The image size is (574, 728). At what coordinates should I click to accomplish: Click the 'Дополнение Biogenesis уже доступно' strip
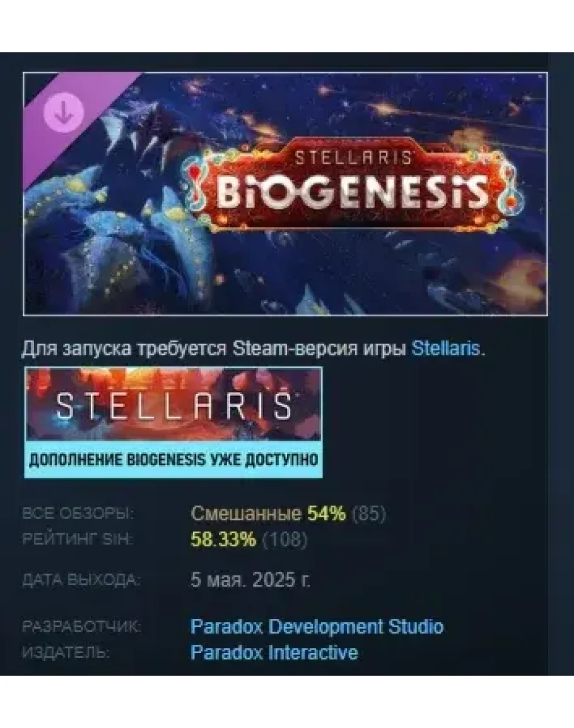click(173, 459)
